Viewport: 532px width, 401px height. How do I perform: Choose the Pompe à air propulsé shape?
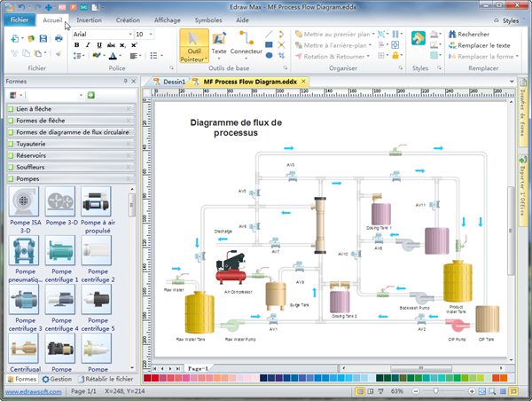tap(95, 203)
